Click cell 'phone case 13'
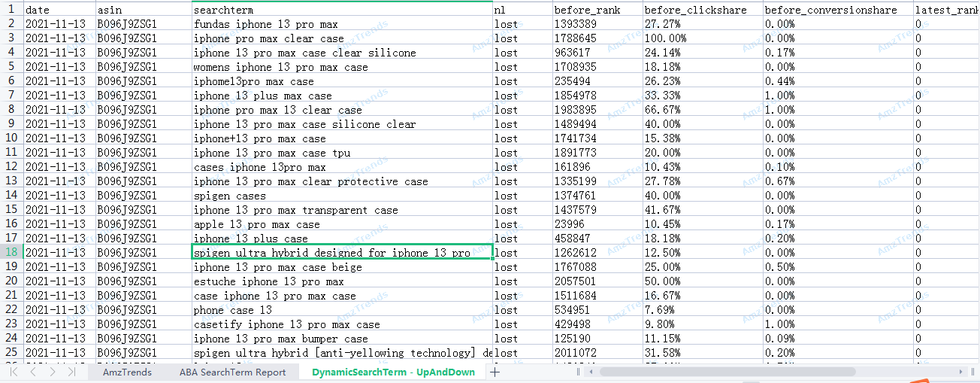 (342, 310)
